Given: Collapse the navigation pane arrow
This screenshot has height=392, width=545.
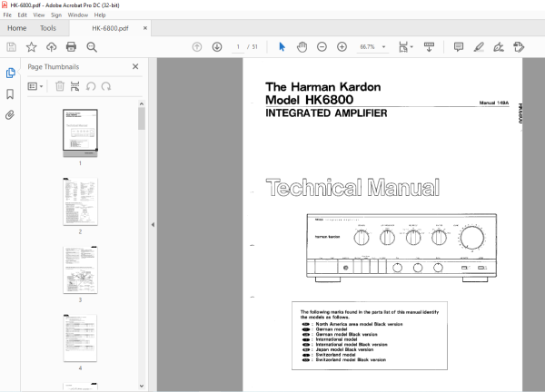Looking at the screenshot, I should point(153,225).
